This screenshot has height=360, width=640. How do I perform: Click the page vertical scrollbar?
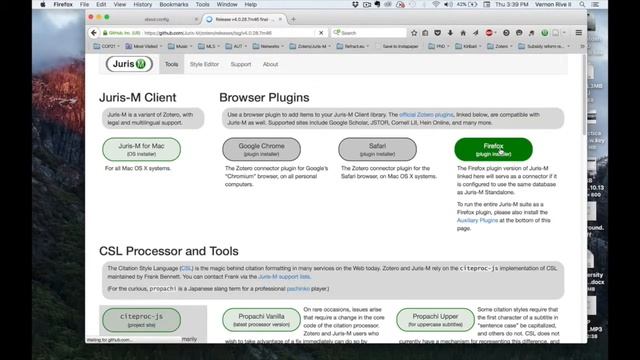pyautogui.click(x=584, y=94)
